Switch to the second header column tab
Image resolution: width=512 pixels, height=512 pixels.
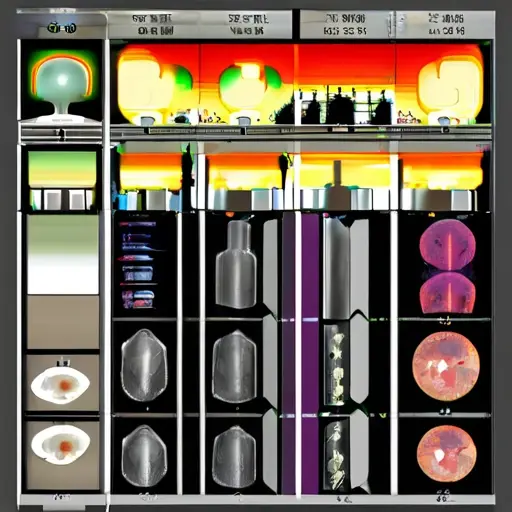tap(247, 24)
